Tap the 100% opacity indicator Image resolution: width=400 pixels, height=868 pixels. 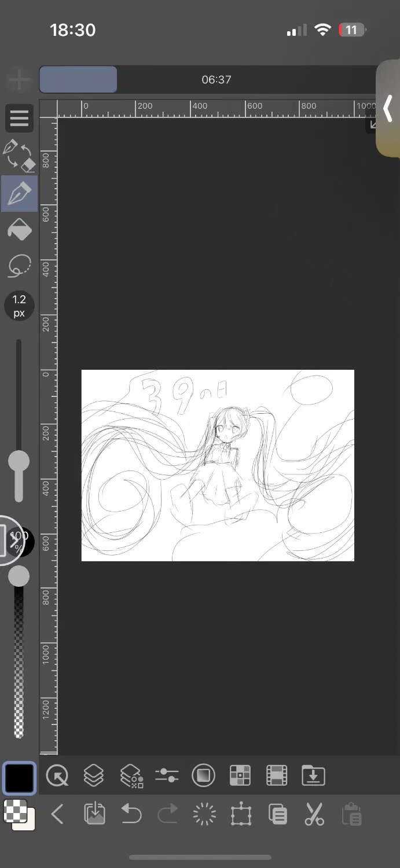click(21, 542)
